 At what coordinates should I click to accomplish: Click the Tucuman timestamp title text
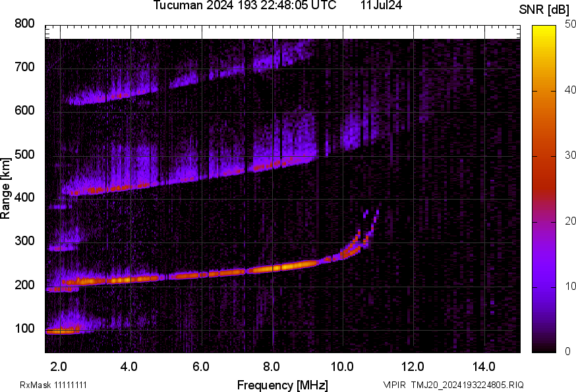click(x=244, y=6)
